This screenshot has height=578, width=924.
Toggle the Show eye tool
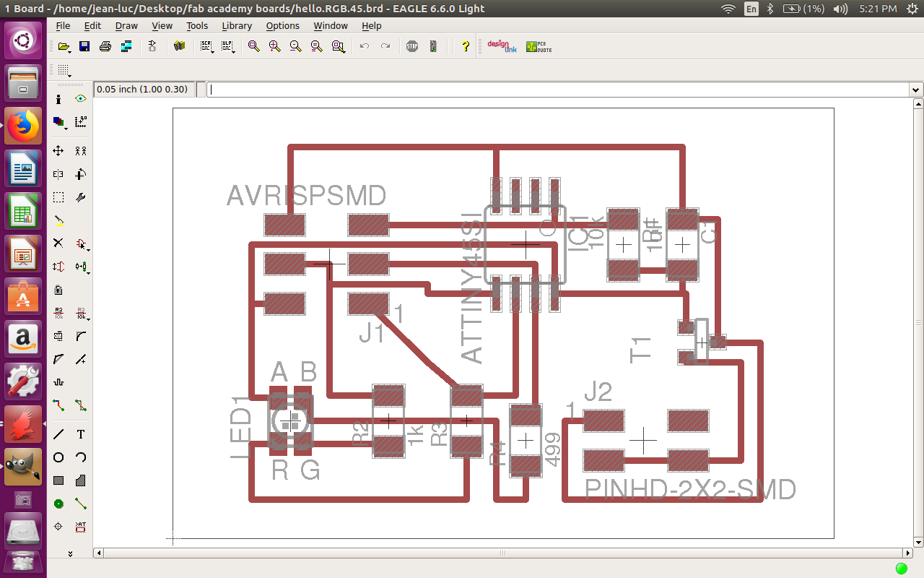click(x=81, y=99)
